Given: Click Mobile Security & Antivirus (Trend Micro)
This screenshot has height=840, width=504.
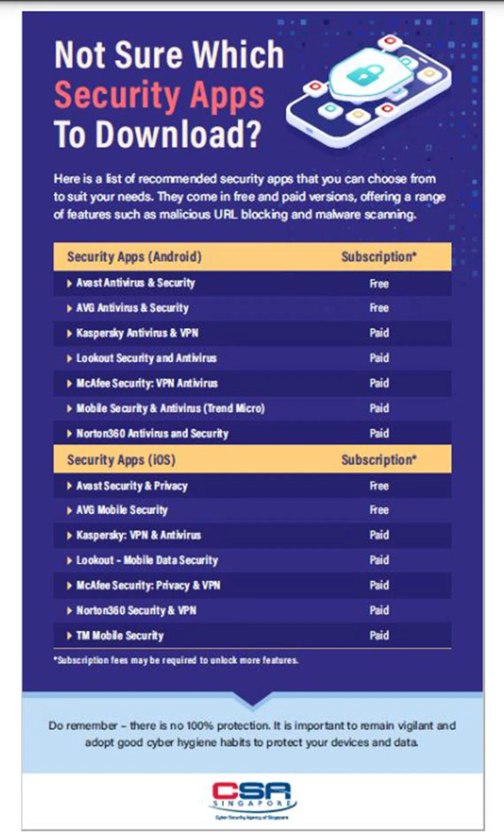Looking at the screenshot, I should (x=170, y=409).
